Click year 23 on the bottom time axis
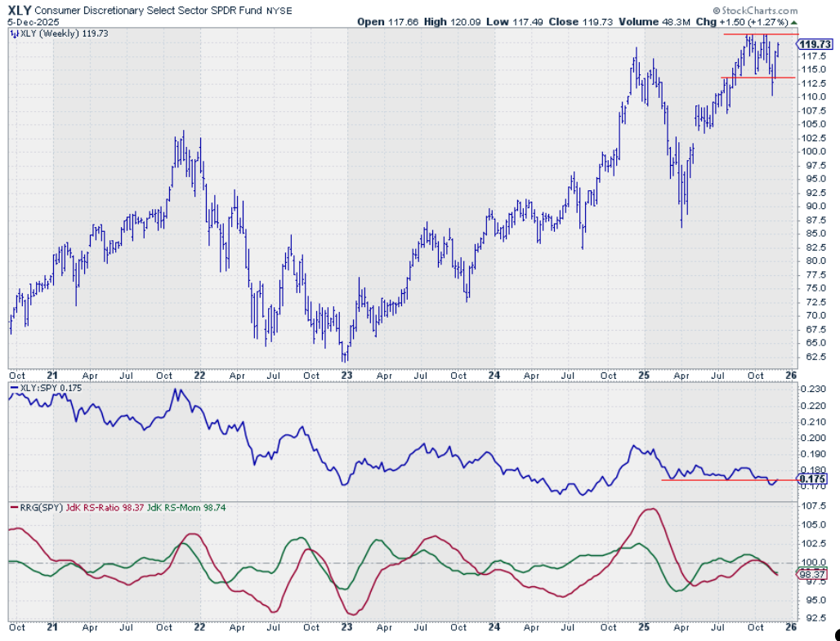The image size is (840, 641). (x=346, y=627)
